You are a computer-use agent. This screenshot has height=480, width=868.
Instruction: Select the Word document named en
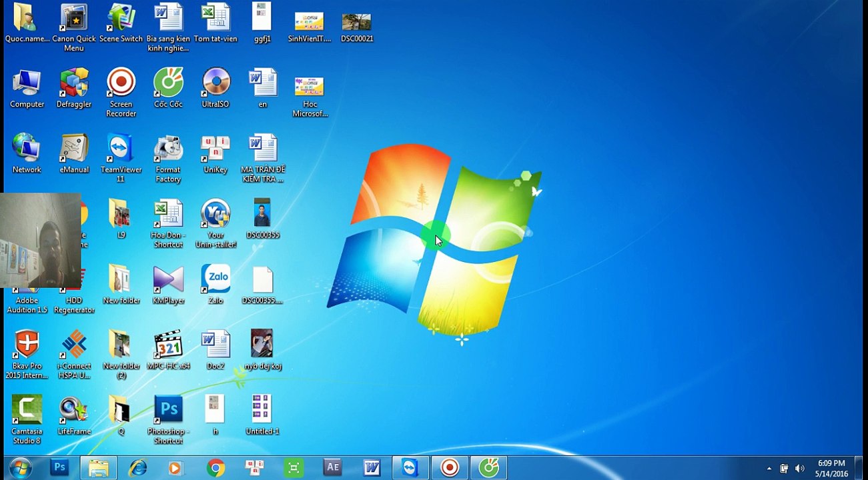pyautogui.click(x=262, y=88)
